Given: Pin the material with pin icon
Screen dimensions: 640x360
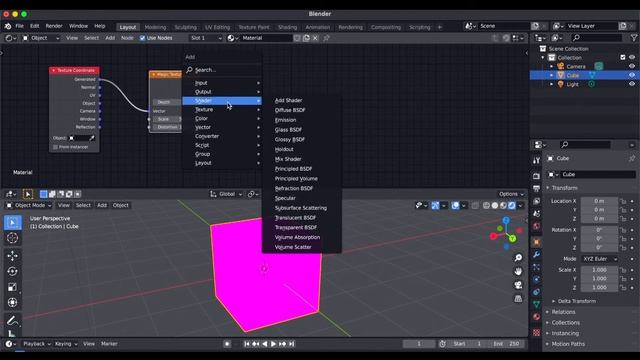Looking at the screenshot, I should [326, 38].
